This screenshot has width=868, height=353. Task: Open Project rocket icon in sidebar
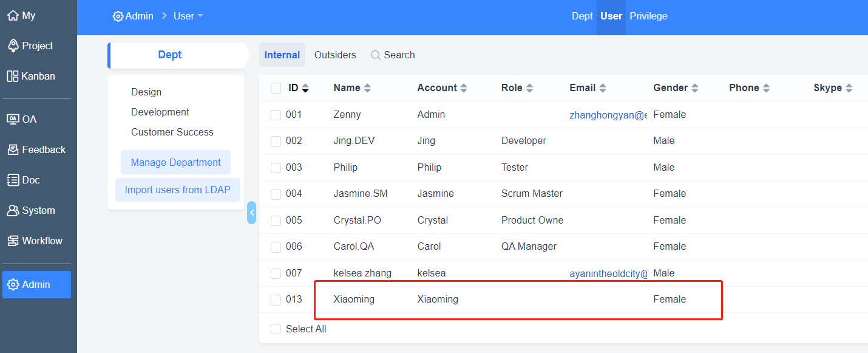click(x=13, y=46)
